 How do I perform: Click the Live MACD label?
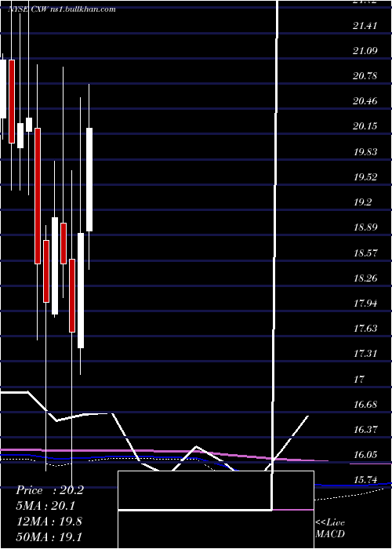[x=330, y=528]
